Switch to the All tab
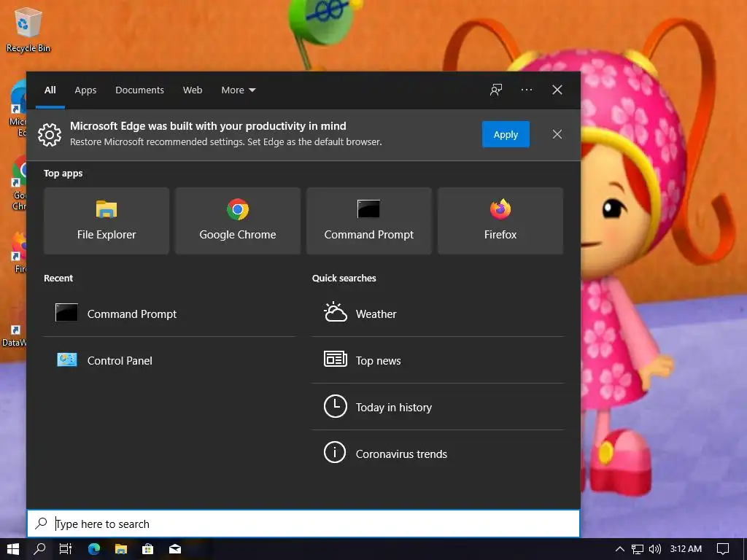This screenshot has height=560, width=747. coord(50,90)
